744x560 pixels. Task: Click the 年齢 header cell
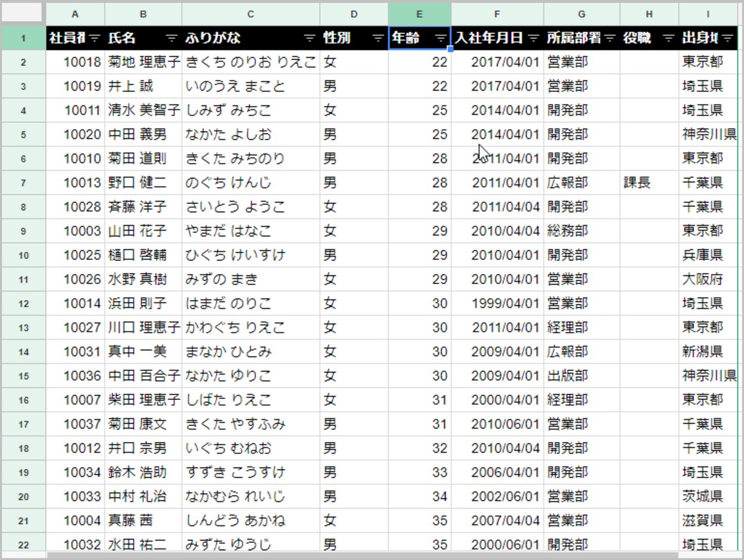tap(420, 38)
